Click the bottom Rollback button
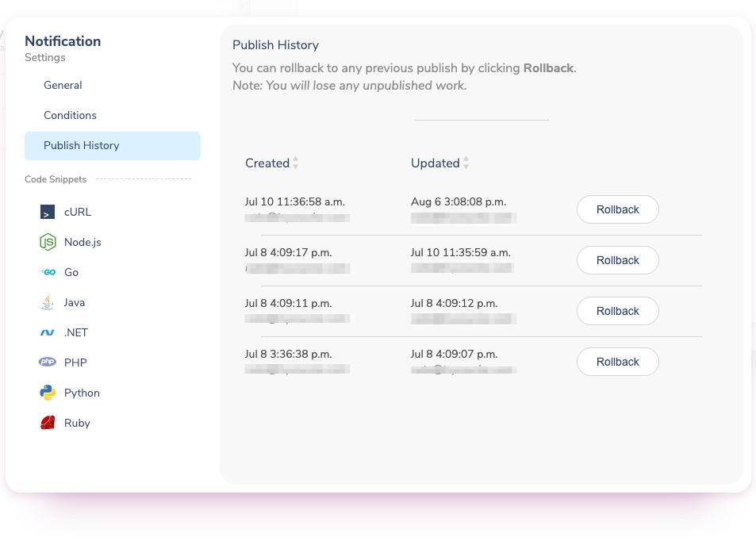The height and width of the screenshot is (537, 756). (x=617, y=362)
